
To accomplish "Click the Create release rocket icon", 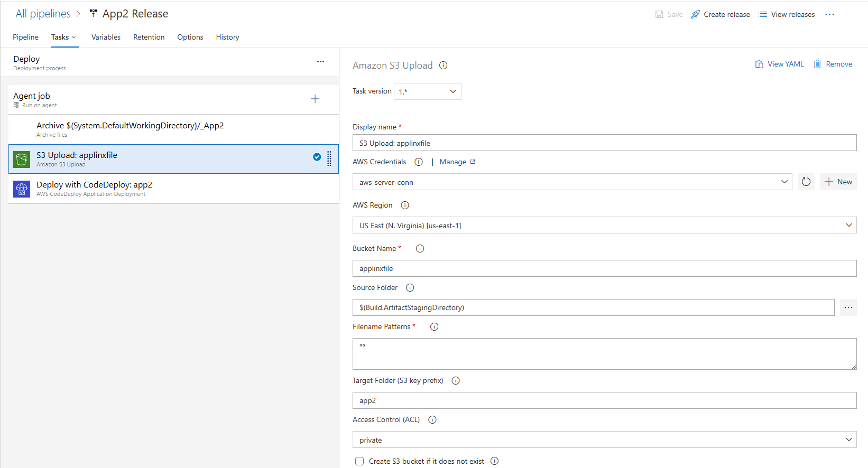I will pyautogui.click(x=695, y=14).
